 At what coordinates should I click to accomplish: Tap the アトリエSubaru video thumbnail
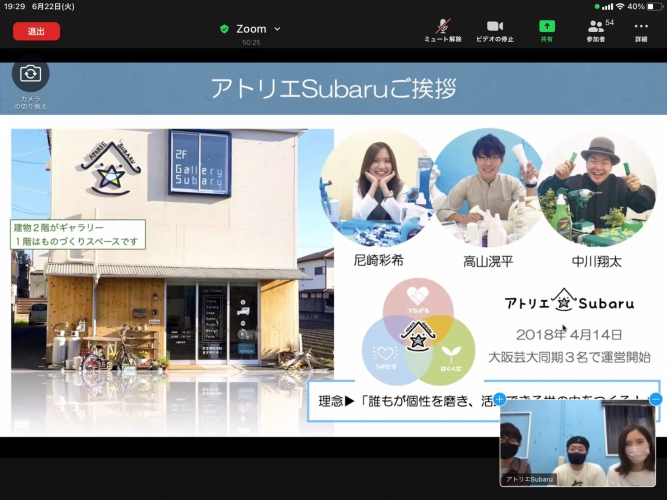[x=578, y=443]
